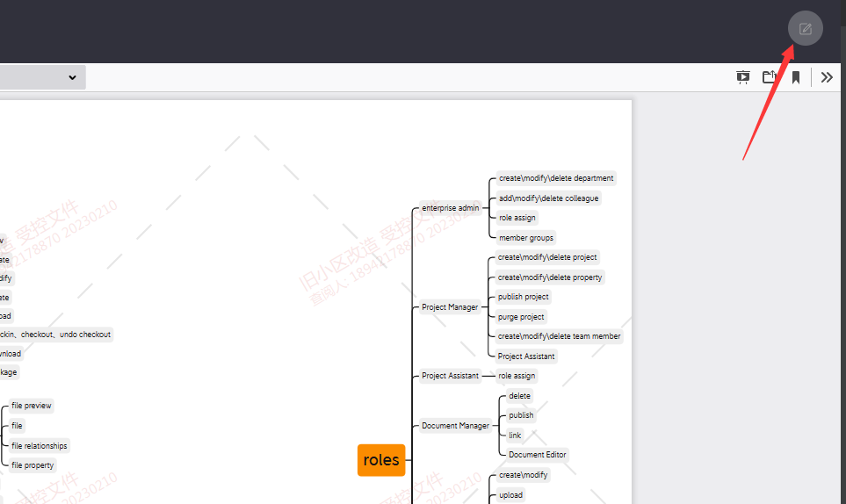Open the zoom level dropdown
The height and width of the screenshot is (504, 846).
tap(42, 77)
